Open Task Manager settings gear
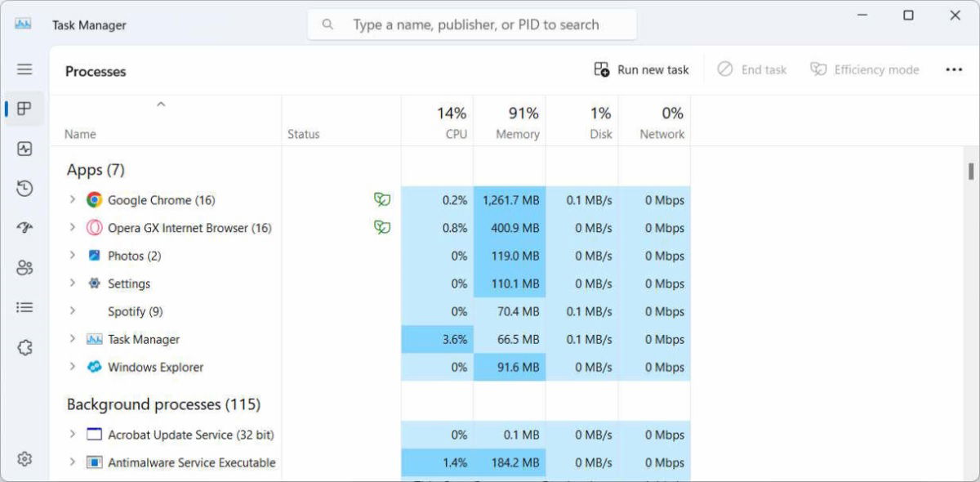 click(x=24, y=459)
